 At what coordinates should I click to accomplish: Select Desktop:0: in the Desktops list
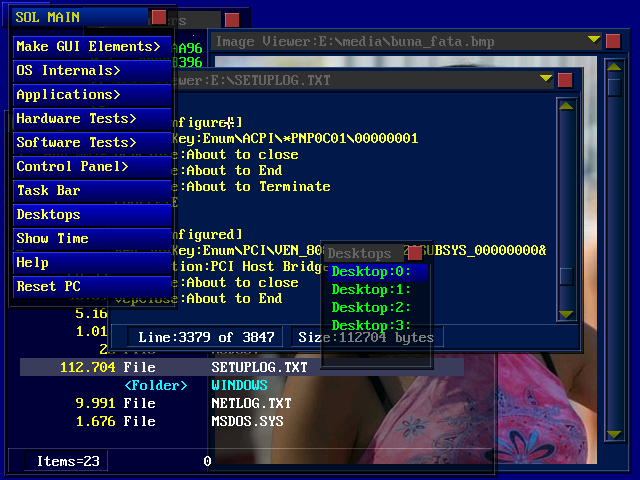[378, 272]
